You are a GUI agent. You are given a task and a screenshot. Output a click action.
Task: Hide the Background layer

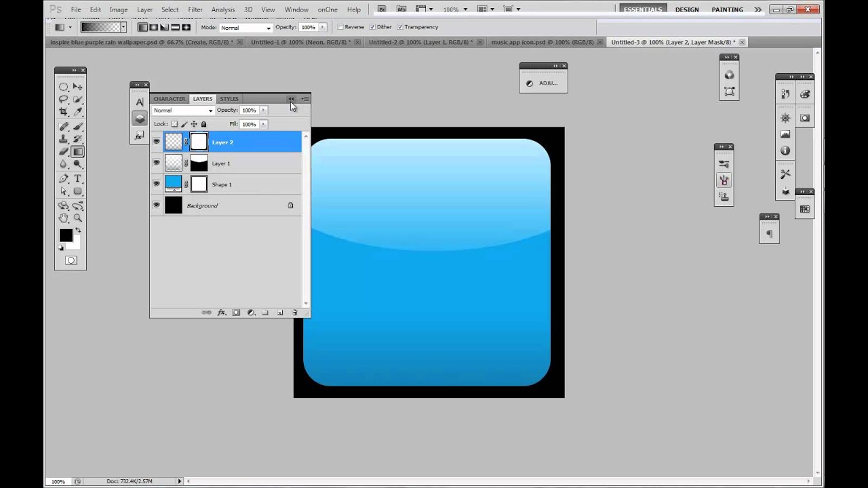tap(156, 205)
